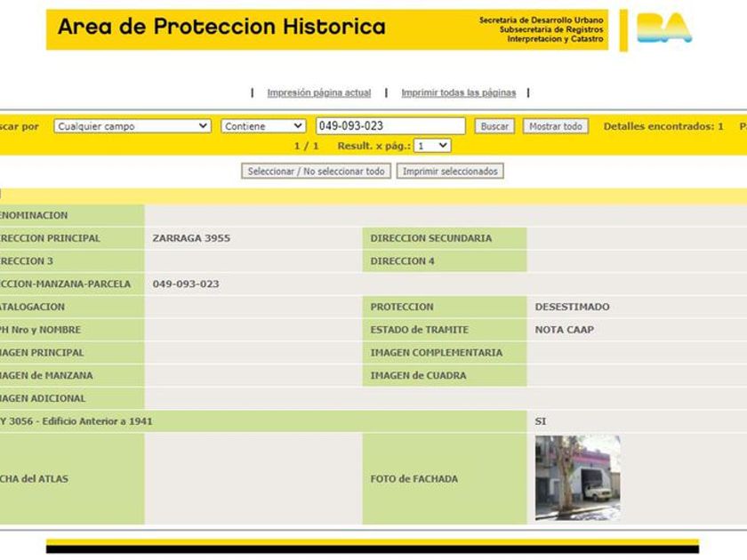Click the 'FOTO de FACHADA' label
The height and width of the screenshot is (560, 747).
[x=414, y=479]
